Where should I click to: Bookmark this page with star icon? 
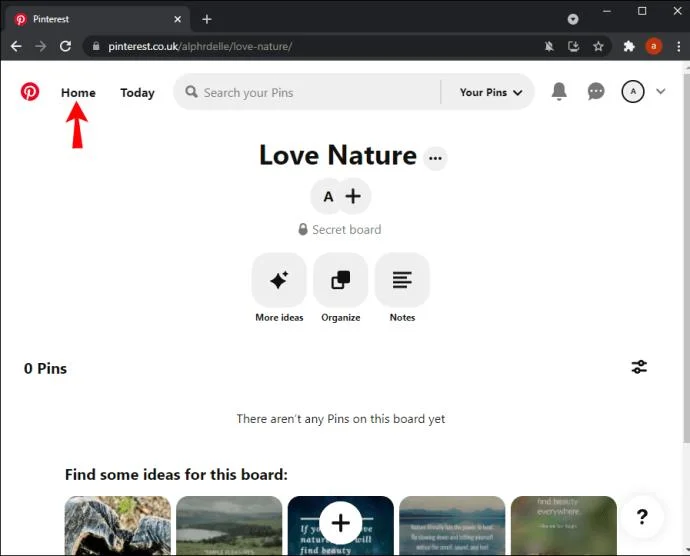(598, 46)
